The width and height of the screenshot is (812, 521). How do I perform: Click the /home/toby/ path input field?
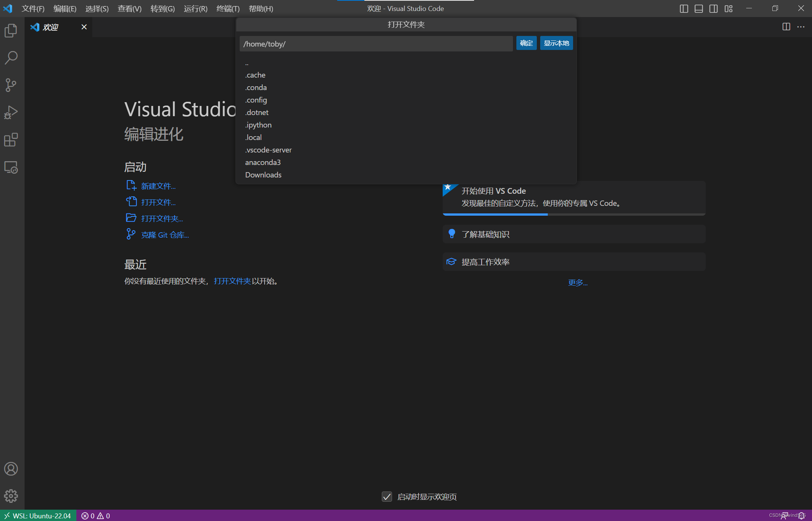point(376,44)
